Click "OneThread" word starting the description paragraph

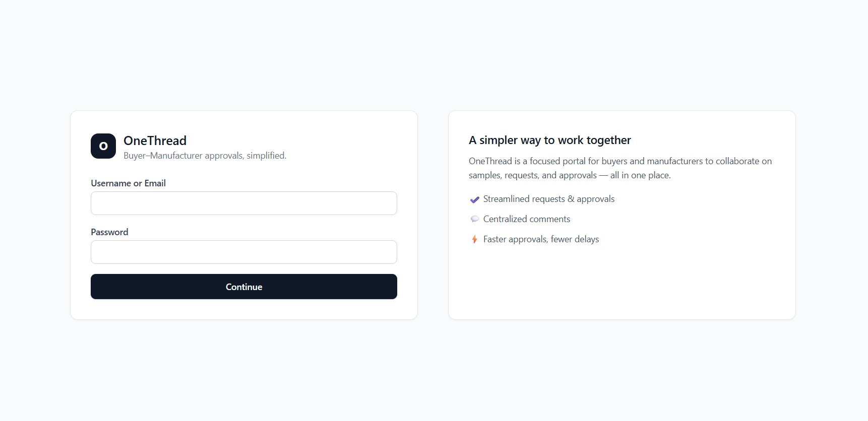coord(490,161)
